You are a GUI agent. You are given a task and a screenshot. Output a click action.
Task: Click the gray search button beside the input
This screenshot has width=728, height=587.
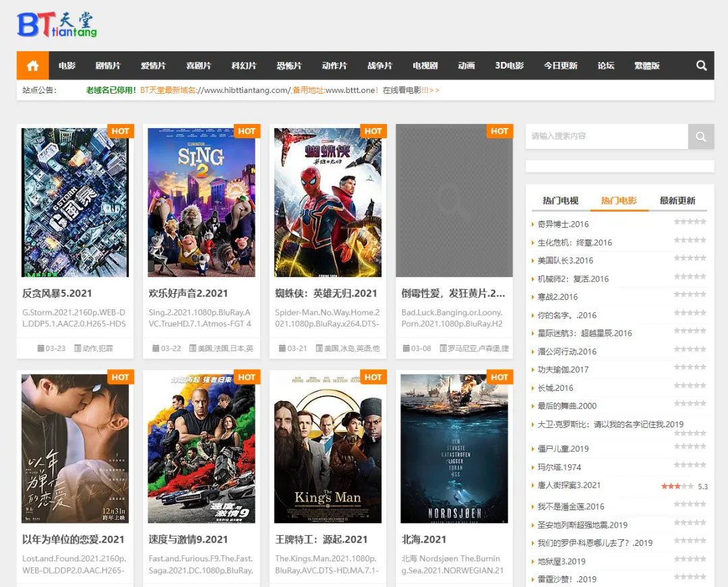(700, 136)
